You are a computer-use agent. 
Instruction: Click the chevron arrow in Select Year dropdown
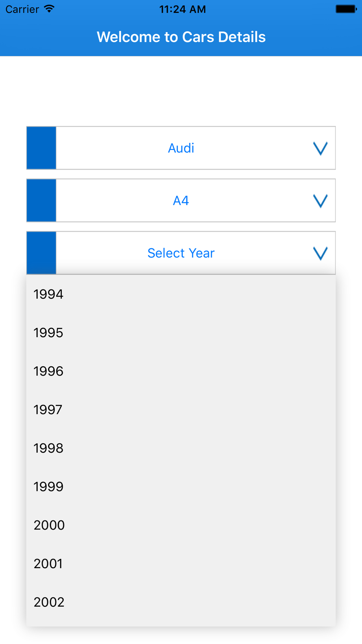click(x=320, y=254)
